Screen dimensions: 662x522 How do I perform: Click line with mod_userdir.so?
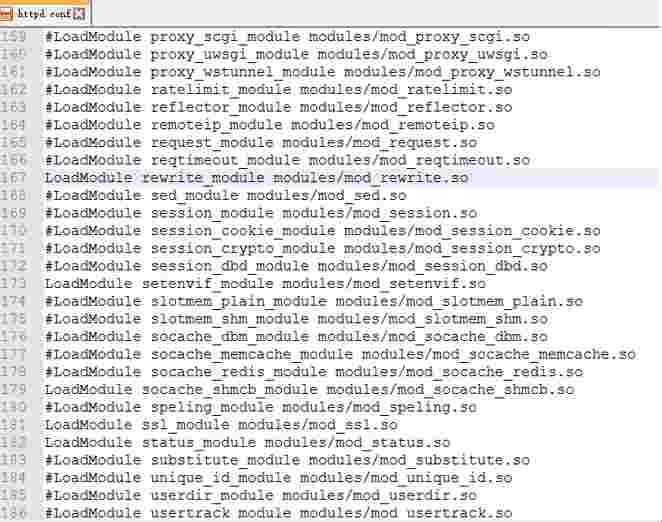point(261,495)
